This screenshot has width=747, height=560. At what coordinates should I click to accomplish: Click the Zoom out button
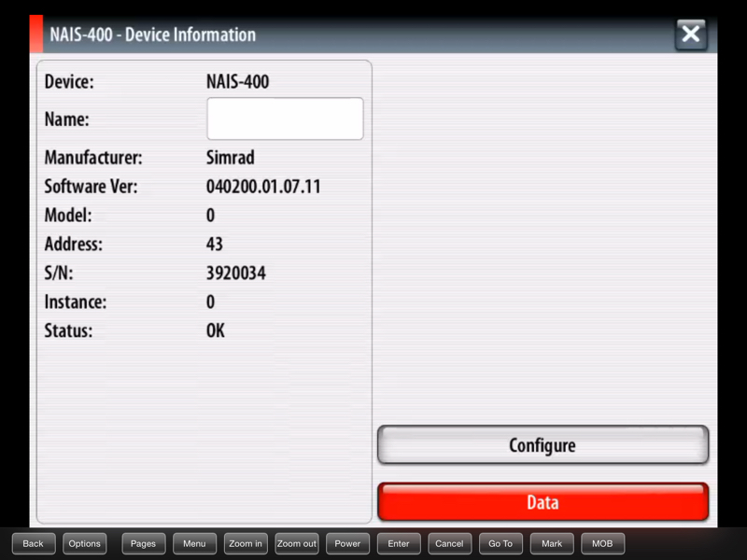point(296,543)
